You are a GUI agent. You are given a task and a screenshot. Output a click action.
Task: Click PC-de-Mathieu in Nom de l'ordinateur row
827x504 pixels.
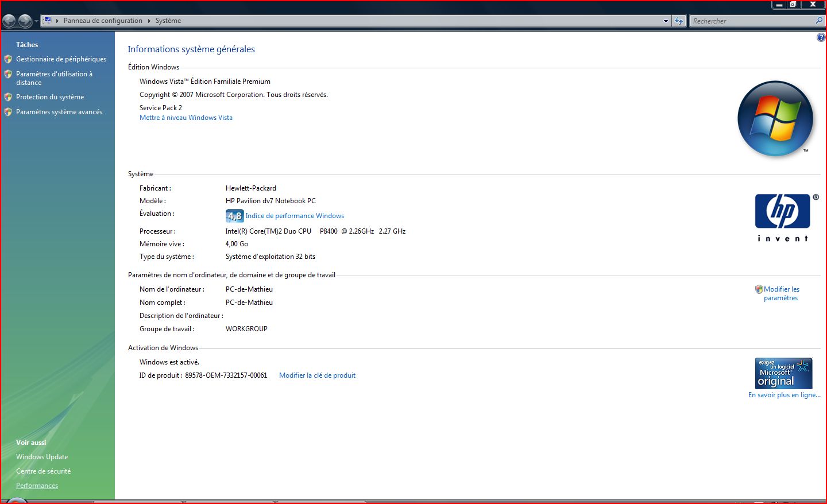249,289
